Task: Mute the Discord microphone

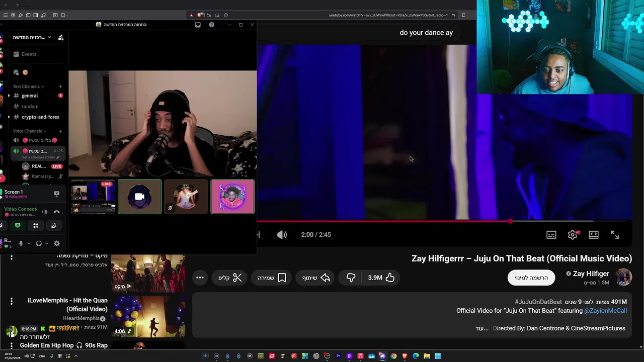Action: (21, 243)
